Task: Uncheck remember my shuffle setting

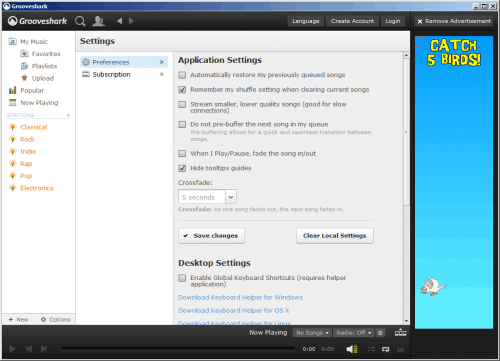Action: (182, 90)
